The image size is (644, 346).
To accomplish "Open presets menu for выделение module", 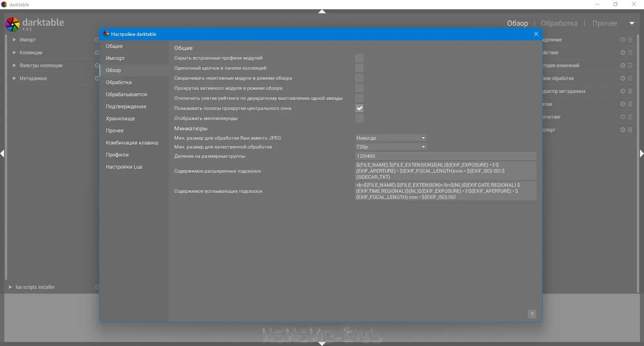I will 630,40.
